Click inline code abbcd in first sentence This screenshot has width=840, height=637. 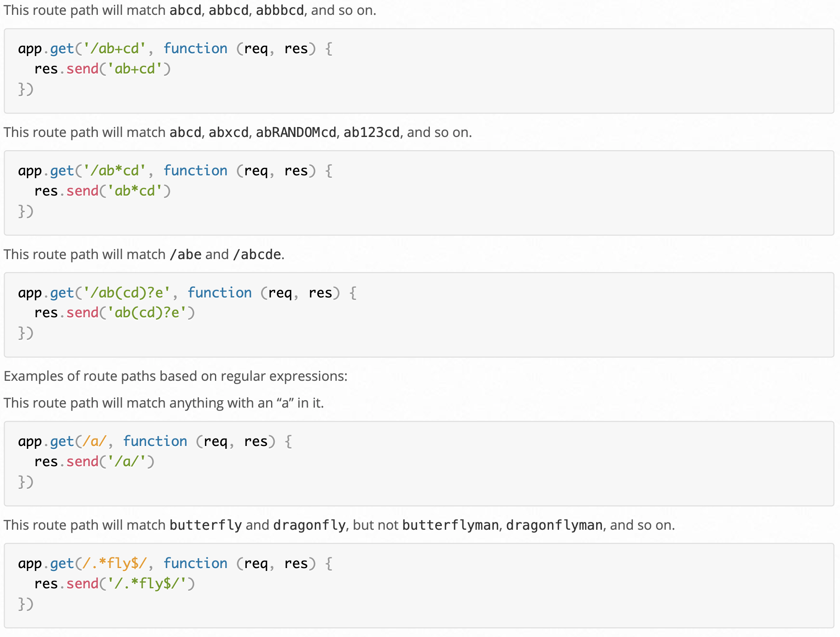[228, 10]
